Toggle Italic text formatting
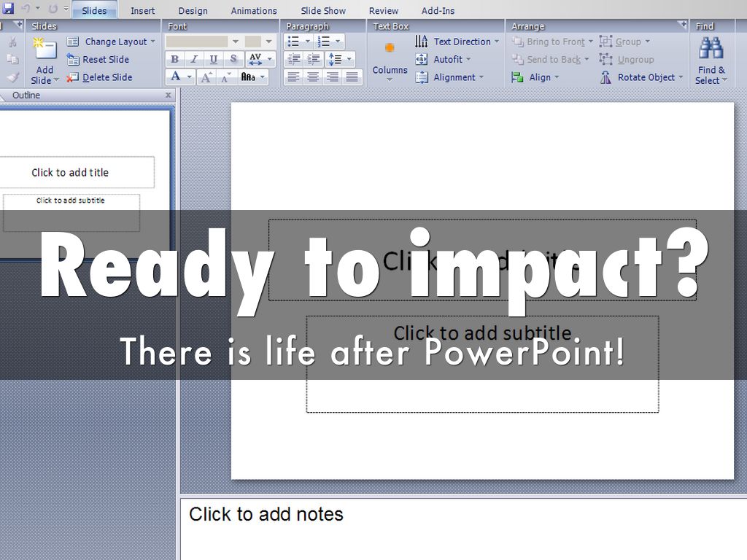747x560 pixels. tap(194, 60)
